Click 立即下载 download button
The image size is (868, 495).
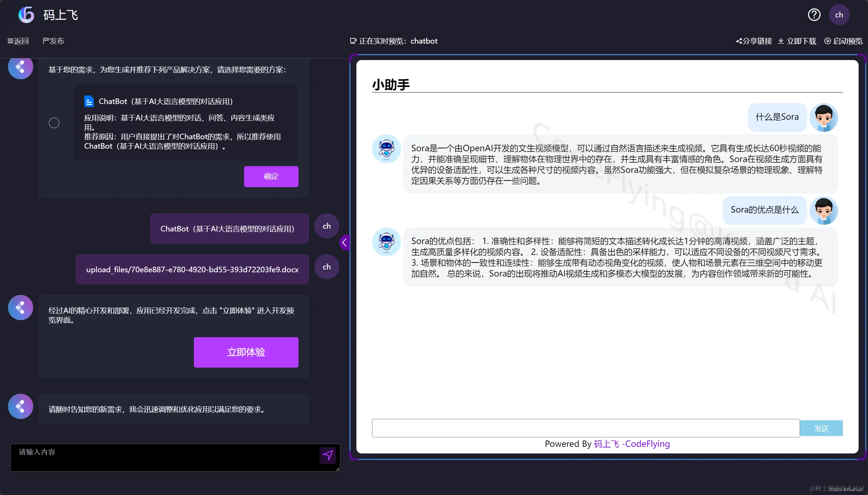(x=797, y=41)
